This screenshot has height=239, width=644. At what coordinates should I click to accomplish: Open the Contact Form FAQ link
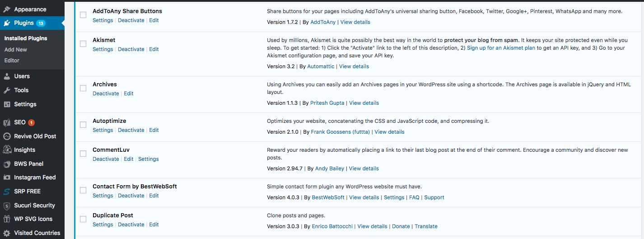coord(414,197)
